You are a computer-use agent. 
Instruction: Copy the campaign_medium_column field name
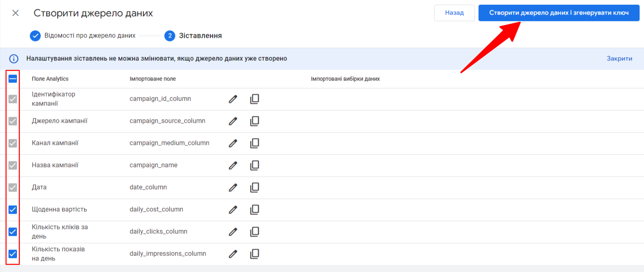point(255,143)
